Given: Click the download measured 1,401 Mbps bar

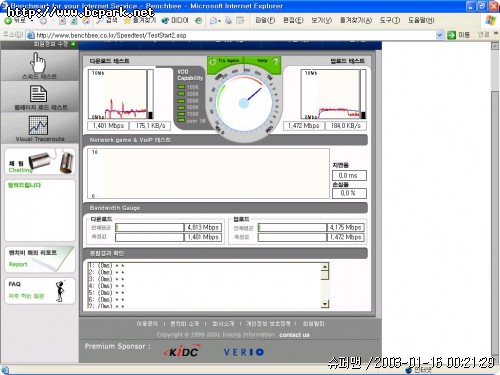Looking at the screenshot, I should tap(150, 237).
